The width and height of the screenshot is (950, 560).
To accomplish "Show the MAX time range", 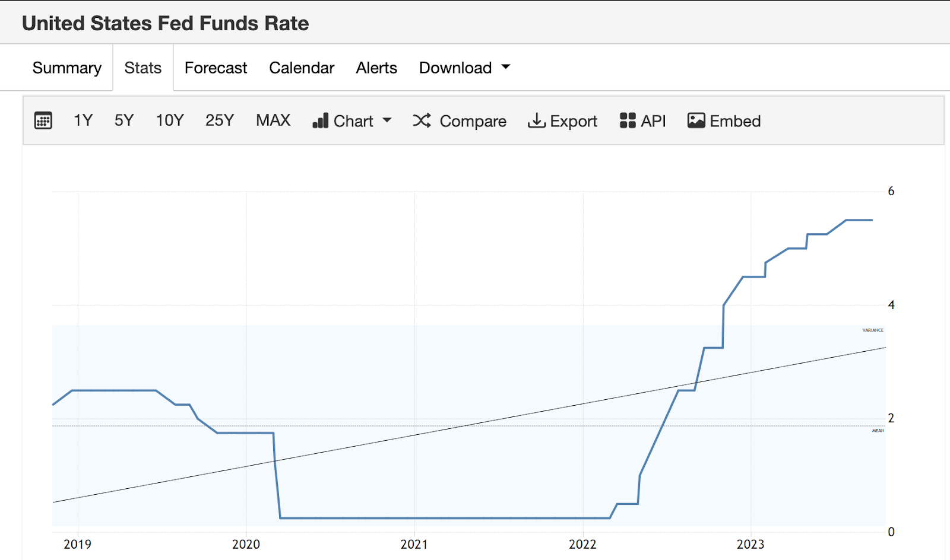I will 273,121.
